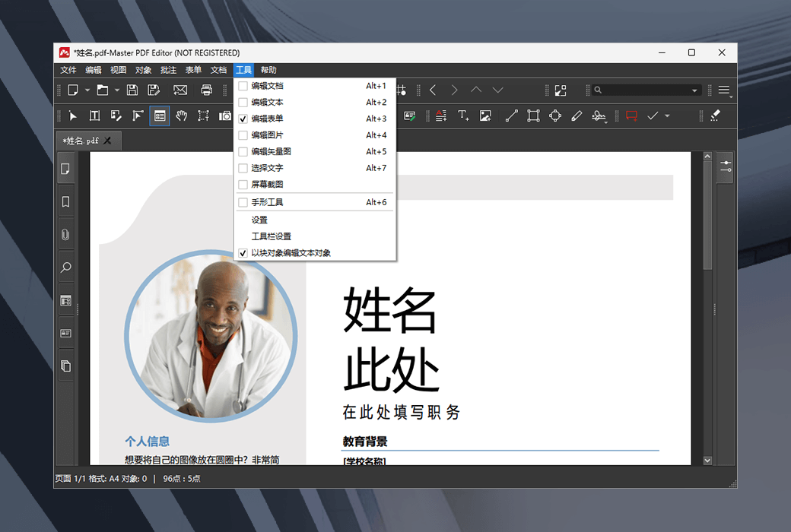Open the search field dropdown arrow
The height and width of the screenshot is (532, 791).
point(694,90)
